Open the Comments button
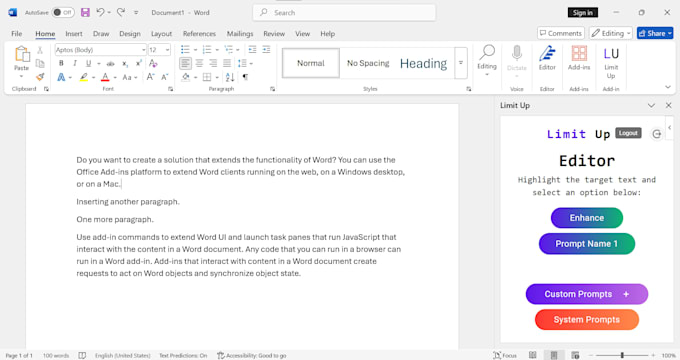The width and height of the screenshot is (680, 360). (x=561, y=33)
